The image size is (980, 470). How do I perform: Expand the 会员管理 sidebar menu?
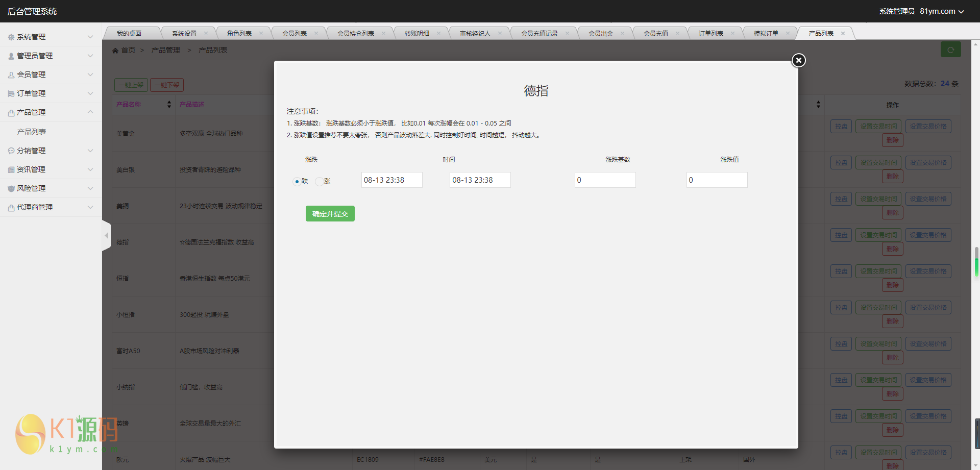coord(50,75)
